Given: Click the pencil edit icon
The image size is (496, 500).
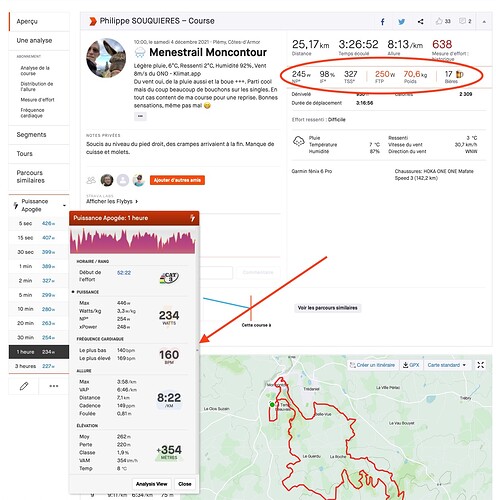Looking at the screenshot, I should [x=24, y=386].
